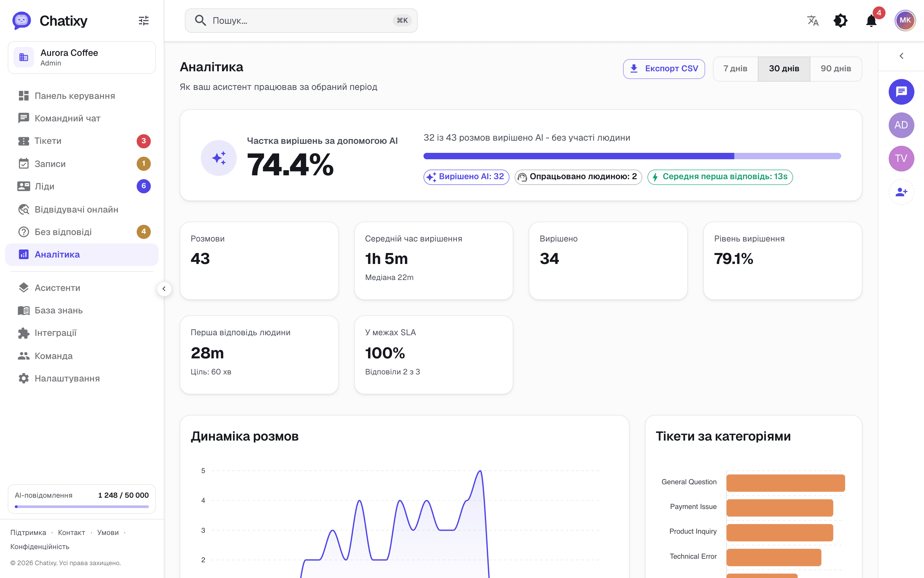Collapse the right panel chevron
This screenshot has width=924, height=578.
(902, 56)
